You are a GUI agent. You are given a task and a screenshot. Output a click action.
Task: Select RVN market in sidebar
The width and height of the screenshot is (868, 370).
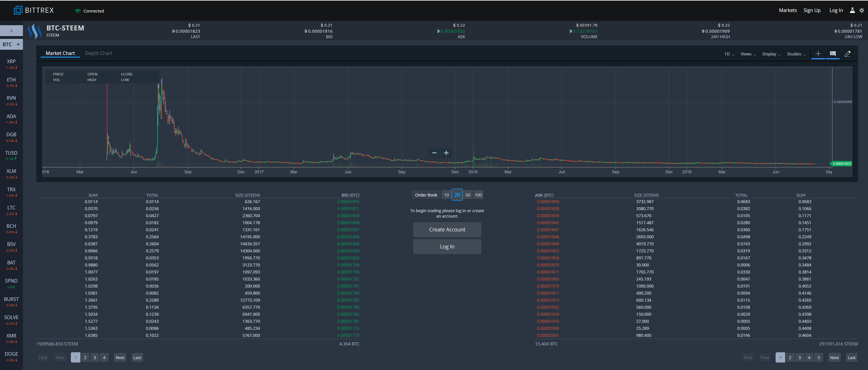(11, 100)
